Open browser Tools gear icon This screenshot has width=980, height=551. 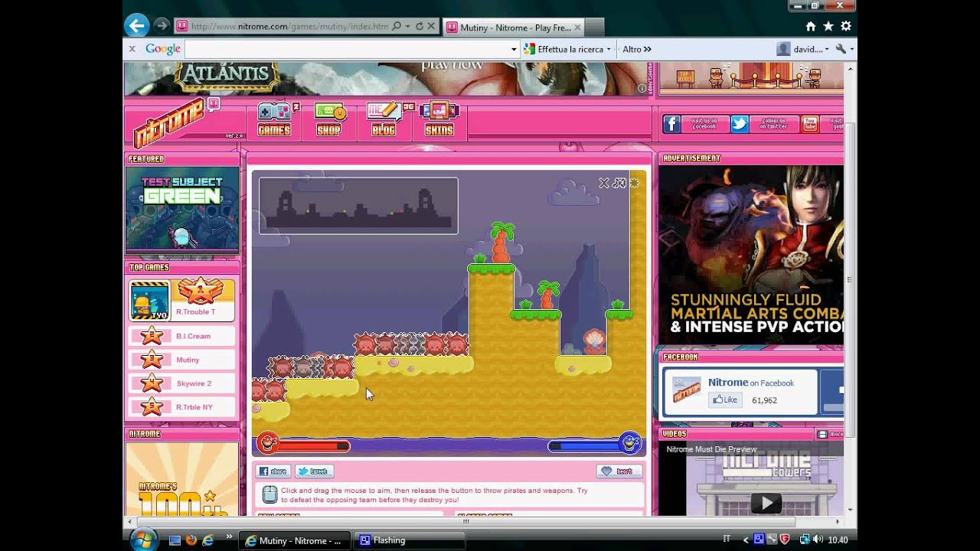coord(846,26)
